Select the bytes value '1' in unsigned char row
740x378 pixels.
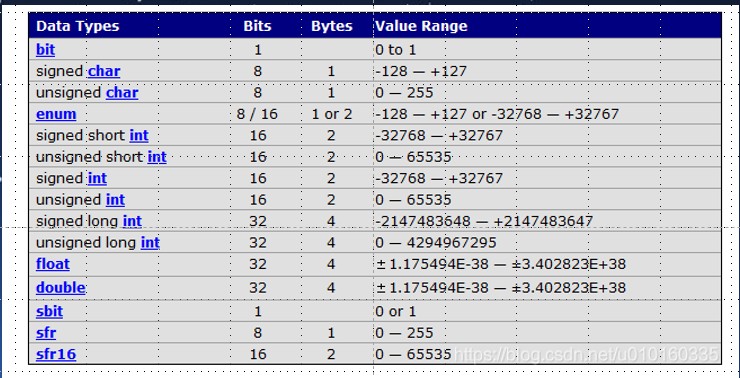[x=331, y=92]
